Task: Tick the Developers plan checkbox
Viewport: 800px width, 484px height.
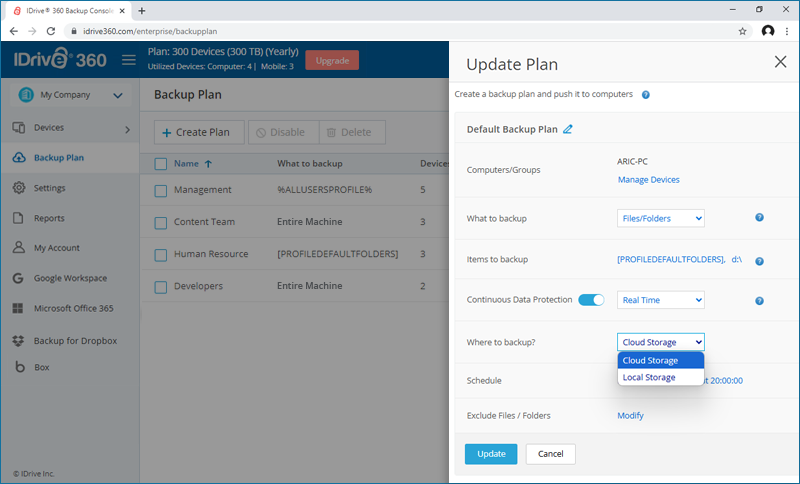Action: pyautogui.click(x=160, y=286)
